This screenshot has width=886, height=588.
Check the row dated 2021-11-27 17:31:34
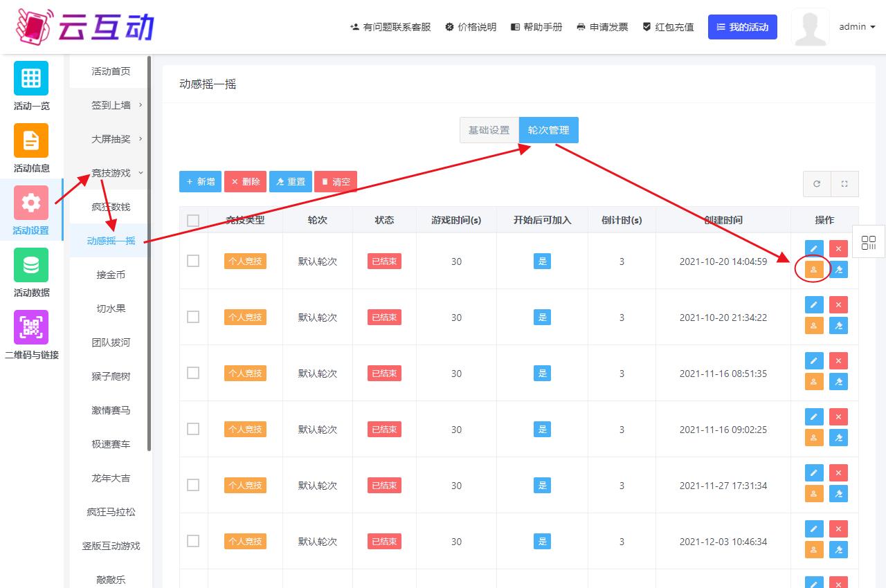click(x=193, y=485)
